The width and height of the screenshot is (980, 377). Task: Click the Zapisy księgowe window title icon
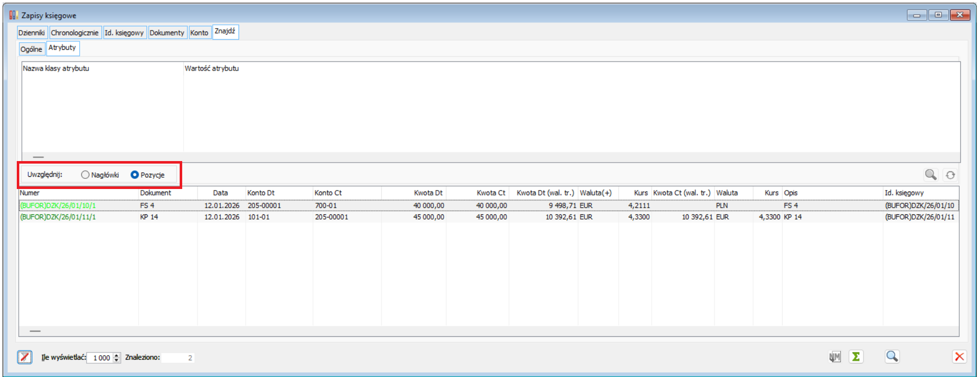(x=14, y=15)
